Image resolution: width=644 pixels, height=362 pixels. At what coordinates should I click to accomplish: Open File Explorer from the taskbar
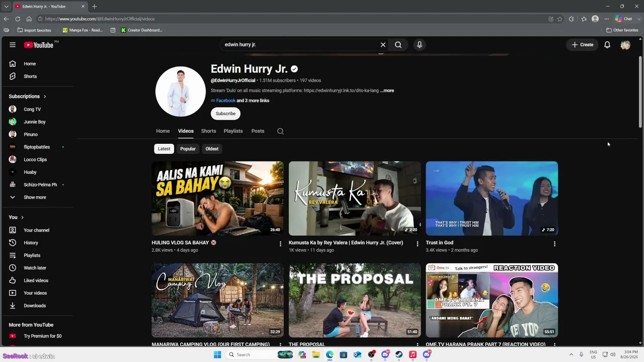coord(316,354)
